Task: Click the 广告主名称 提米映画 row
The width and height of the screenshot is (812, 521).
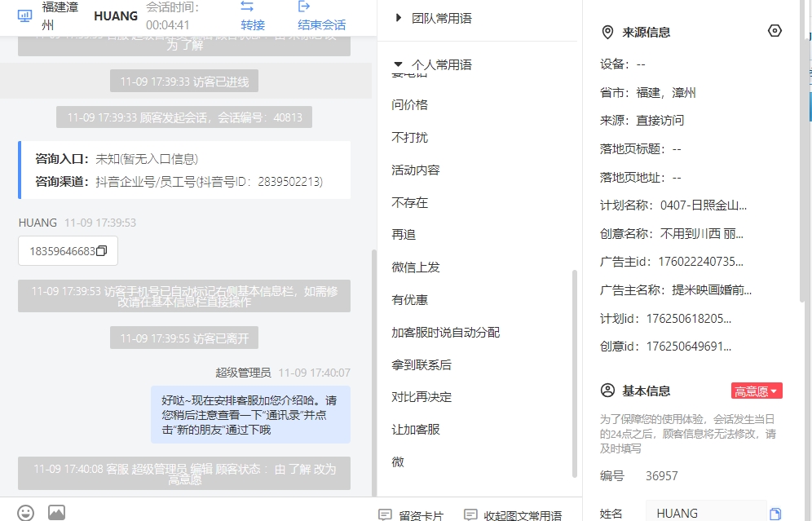Action: (x=676, y=290)
